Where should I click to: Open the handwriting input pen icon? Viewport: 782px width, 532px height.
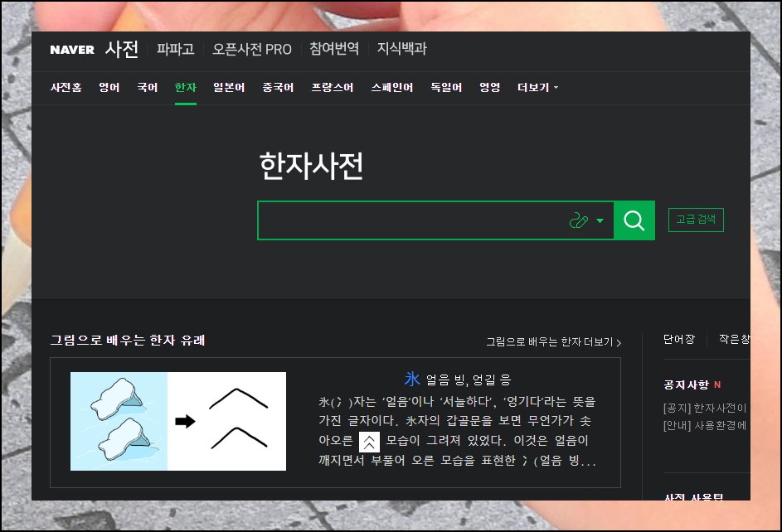pos(579,220)
